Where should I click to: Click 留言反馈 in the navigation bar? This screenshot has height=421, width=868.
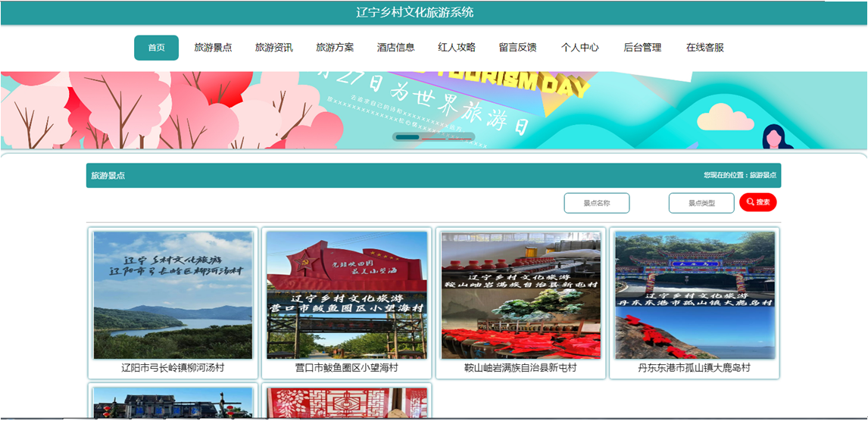[517, 48]
